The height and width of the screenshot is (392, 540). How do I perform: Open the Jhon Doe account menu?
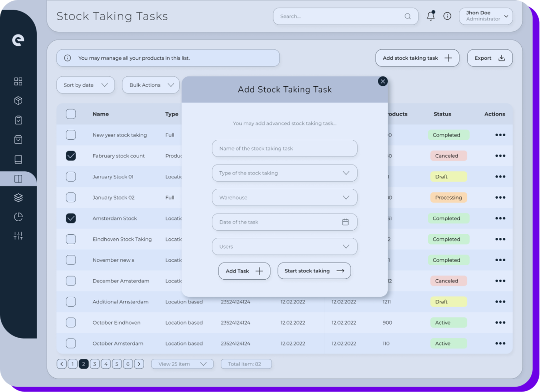click(x=486, y=16)
